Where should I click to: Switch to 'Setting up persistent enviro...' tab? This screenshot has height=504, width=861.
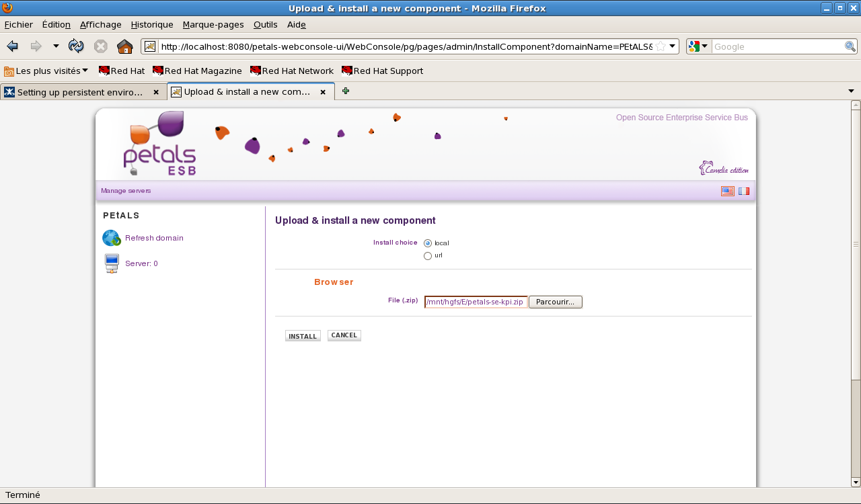pyautogui.click(x=79, y=92)
